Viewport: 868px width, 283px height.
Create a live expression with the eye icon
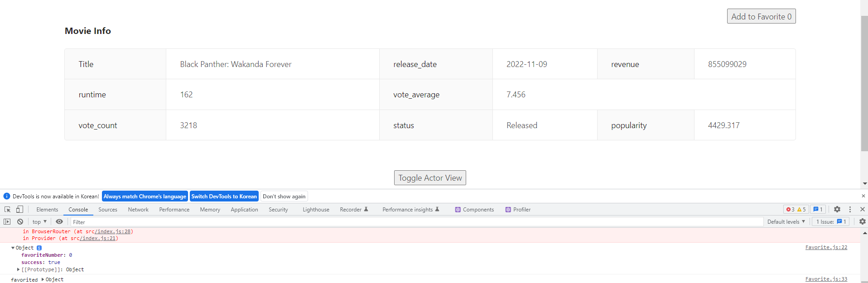[x=59, y=221]
